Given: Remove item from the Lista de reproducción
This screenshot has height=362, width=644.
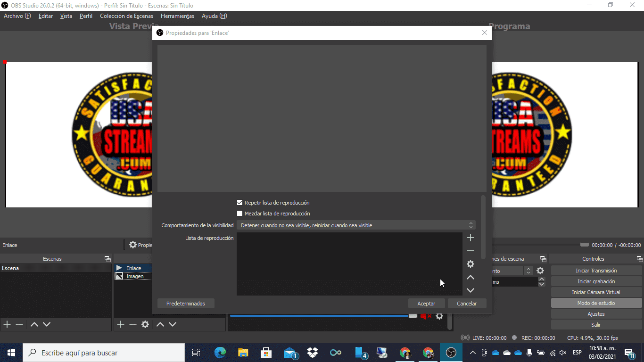Looking at the screenshot, I should click(x=470, y=251).
